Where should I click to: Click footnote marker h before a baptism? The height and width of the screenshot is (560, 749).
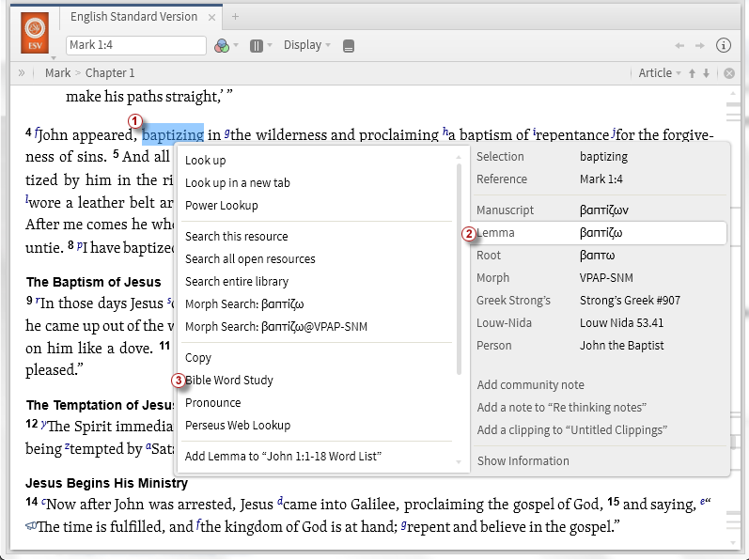445,132
